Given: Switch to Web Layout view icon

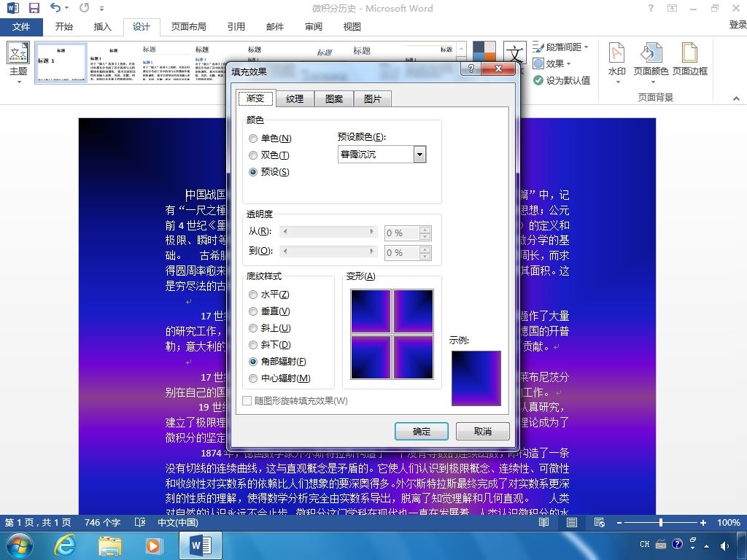Looking at the screenshot, I should pos(600,522).
